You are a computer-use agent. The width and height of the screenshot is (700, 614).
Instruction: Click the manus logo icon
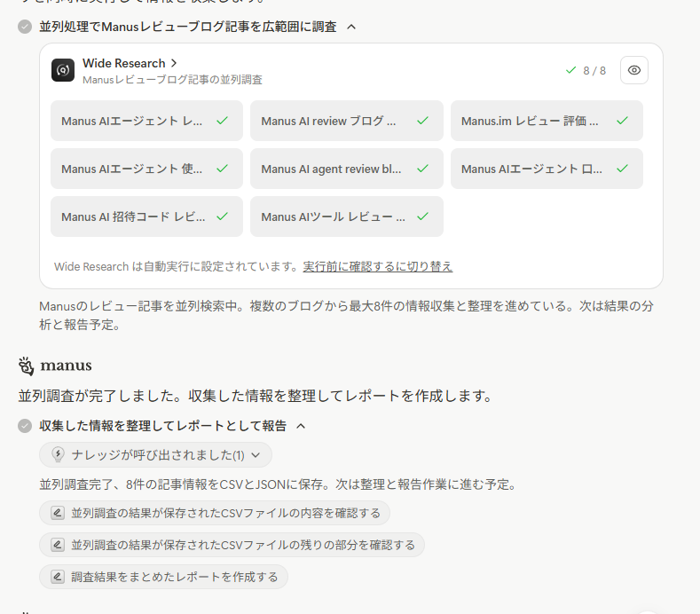click(27, 366)
